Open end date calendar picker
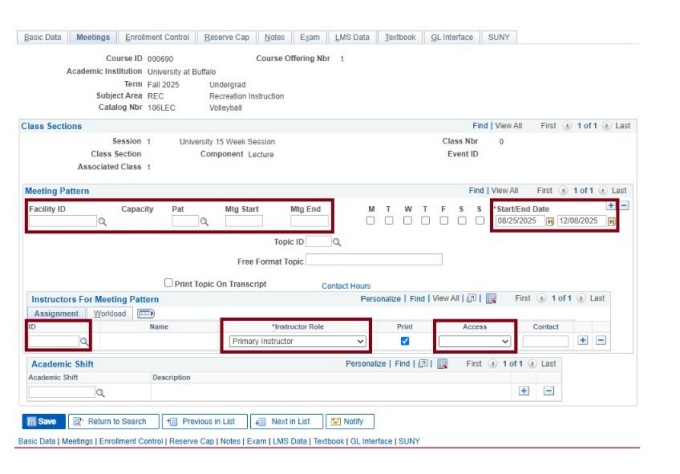Viewport: 680px width, 474px height. (611, 222)
